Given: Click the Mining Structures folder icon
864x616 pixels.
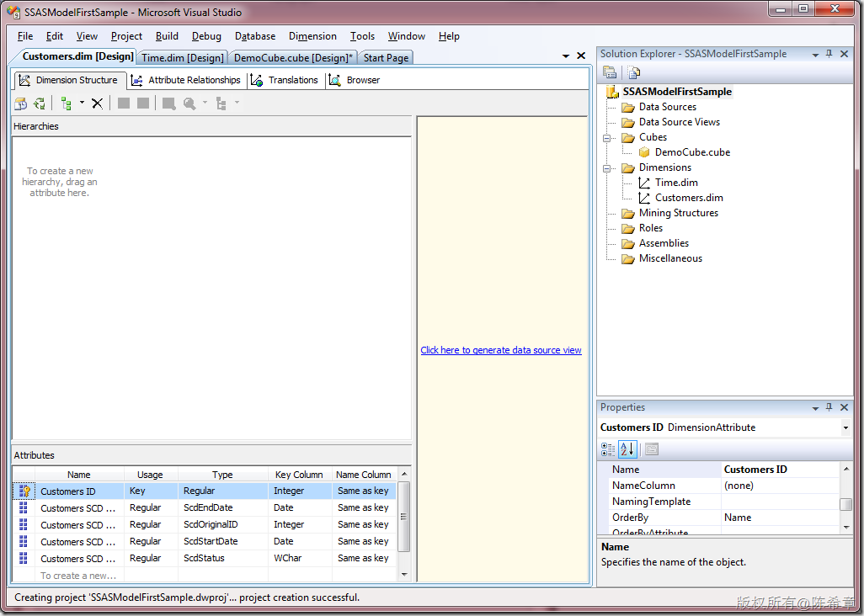Looking at the screenshot, I should [628, 214].
